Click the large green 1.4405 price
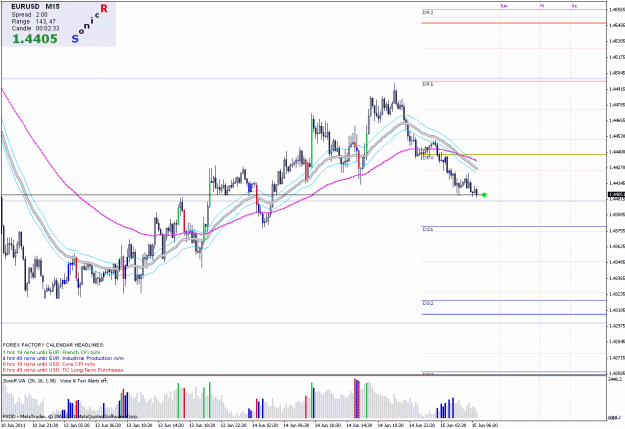The height and width of the screenshot is (429, 625). 35,39
